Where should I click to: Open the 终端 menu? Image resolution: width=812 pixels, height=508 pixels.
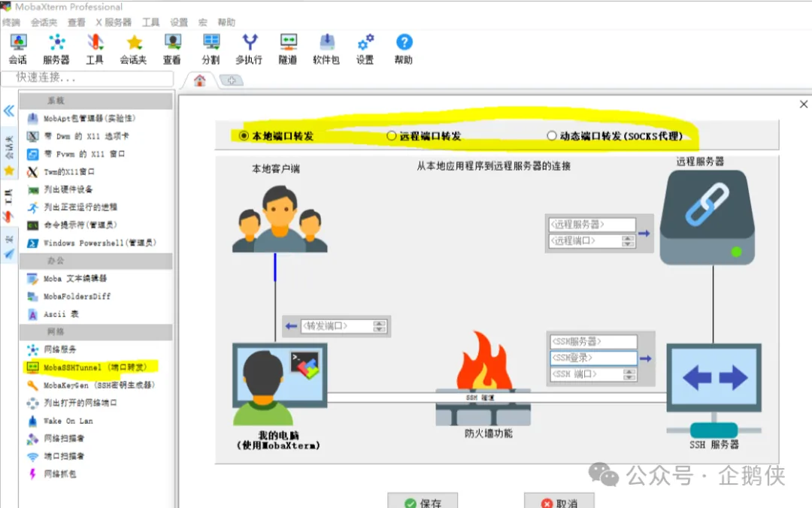tap(11, 23)
